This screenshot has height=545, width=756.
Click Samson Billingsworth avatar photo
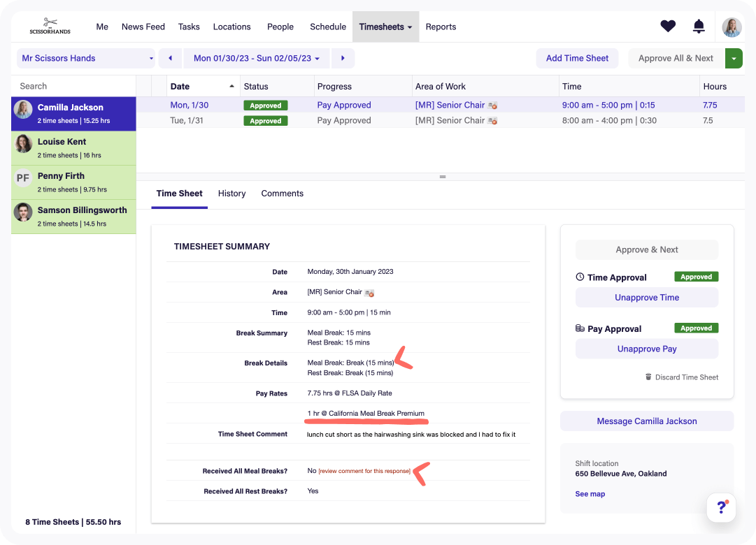(23, 212)
